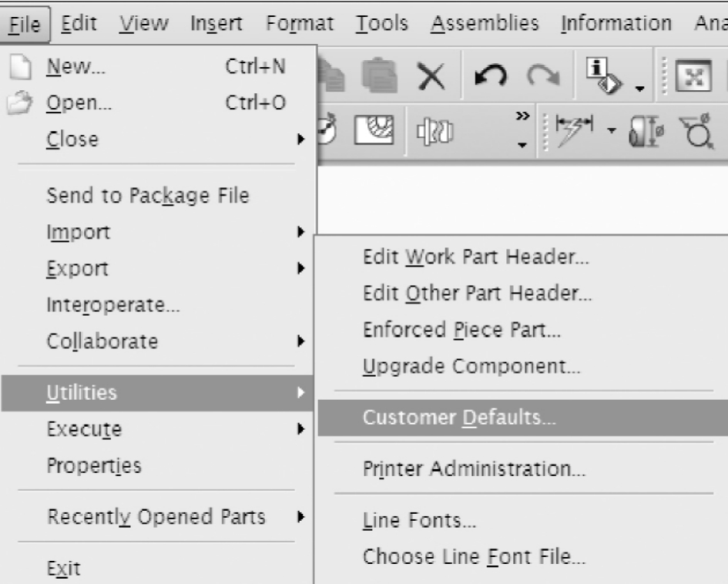The height and width of the screenshot is (584, 728).
Task: Click the object information icon
Action: click(602, 76)
